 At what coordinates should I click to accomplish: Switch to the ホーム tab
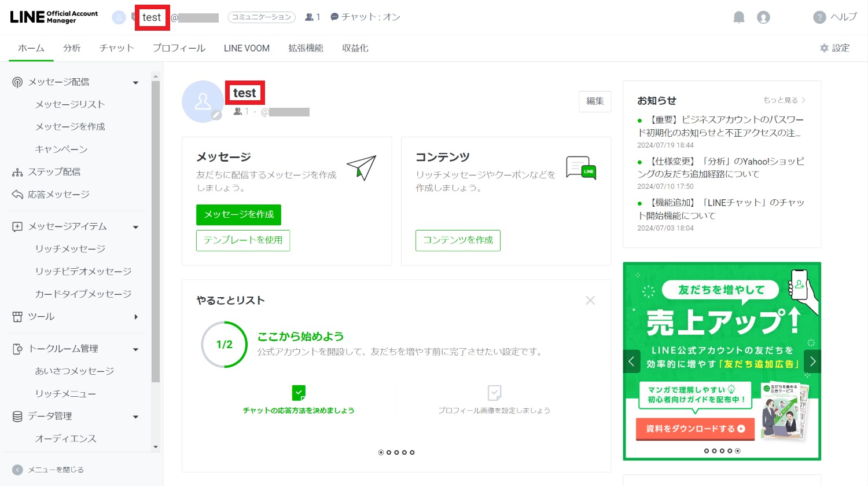coord(31,48)
